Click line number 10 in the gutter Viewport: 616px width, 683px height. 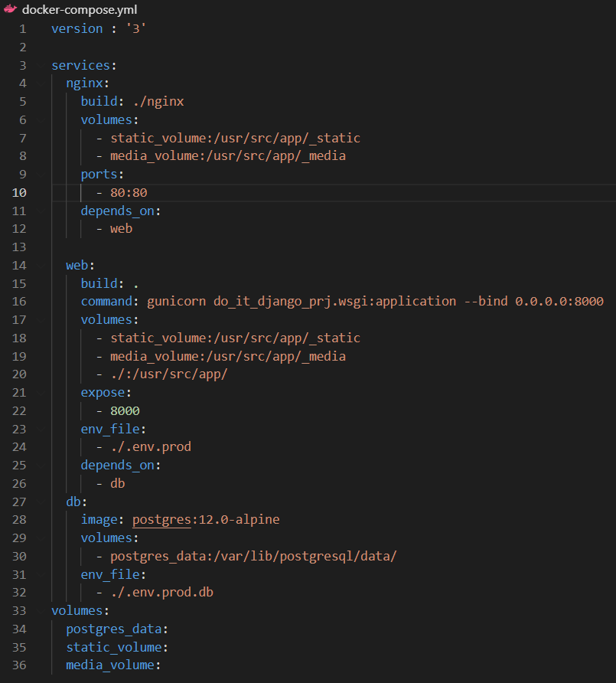(18, 192)
